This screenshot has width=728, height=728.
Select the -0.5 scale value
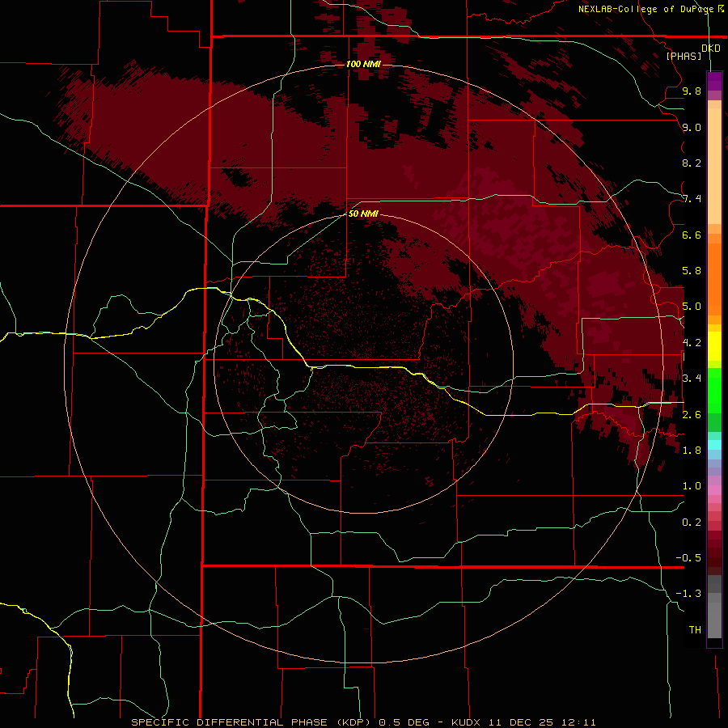tap(688, 558)
